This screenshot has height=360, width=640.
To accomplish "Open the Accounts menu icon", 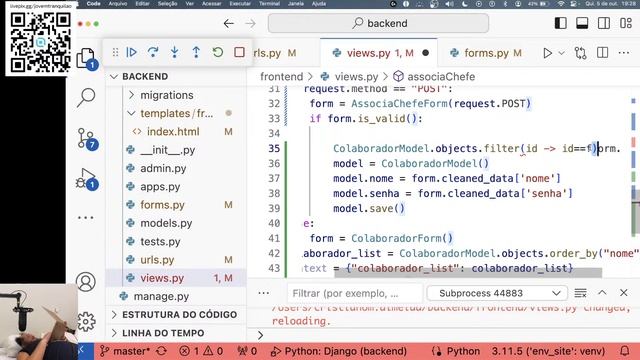I will coord(86,282).
